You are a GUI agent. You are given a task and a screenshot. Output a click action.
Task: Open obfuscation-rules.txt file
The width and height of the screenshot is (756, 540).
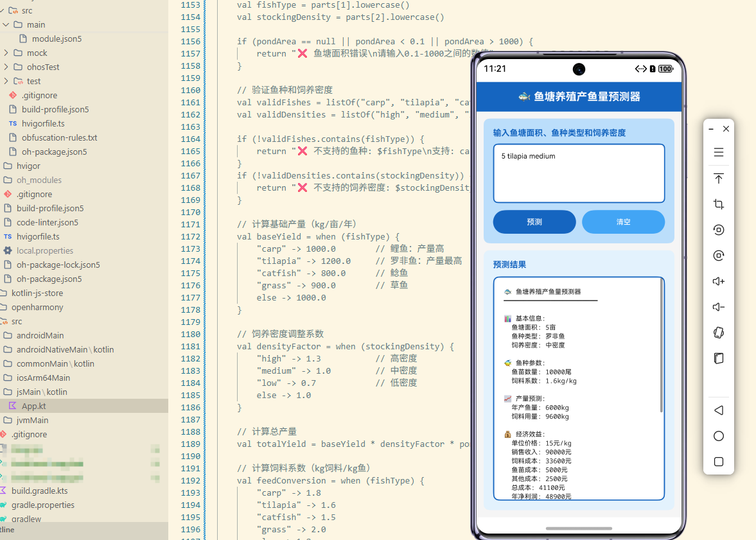pyautogui.click(x=59, y=137)
